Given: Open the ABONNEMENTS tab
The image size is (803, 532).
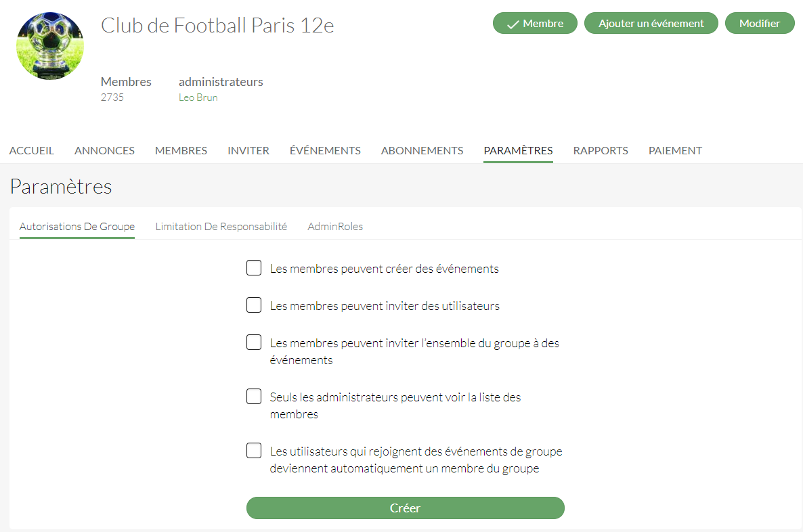Looking at the screenshot, I should pyautogui.click(x=422, y=150).
